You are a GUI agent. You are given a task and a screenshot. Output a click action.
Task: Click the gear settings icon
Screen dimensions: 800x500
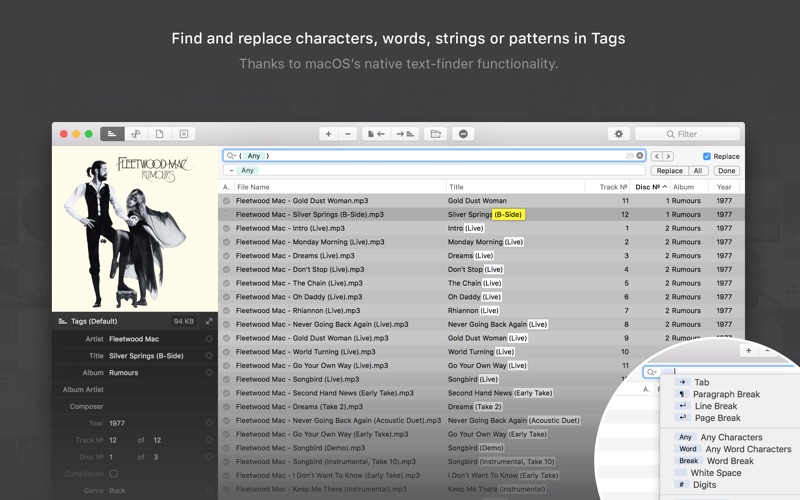click(618, 134)
